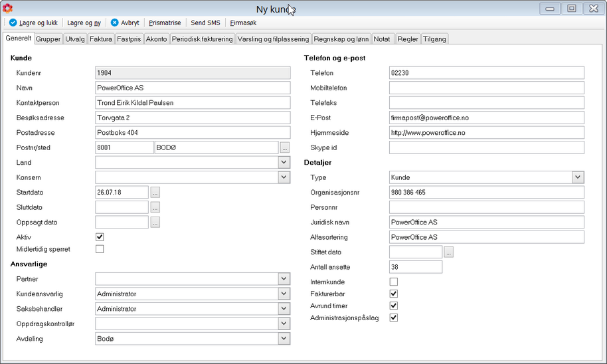Click the Besøksadresse field Torvgata 2
Image resolution: width=607 pixels, height=364 pixels.
[x=193, y=118]
